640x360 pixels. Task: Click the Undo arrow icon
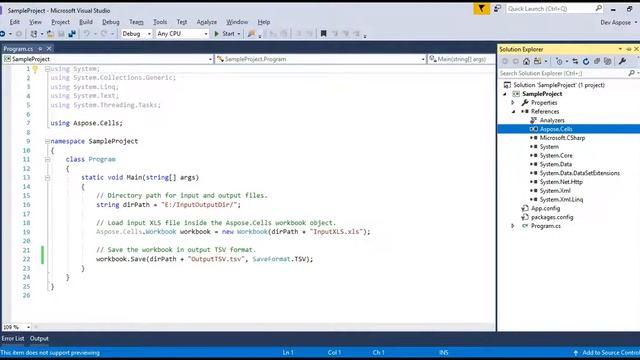coord(87,34)
